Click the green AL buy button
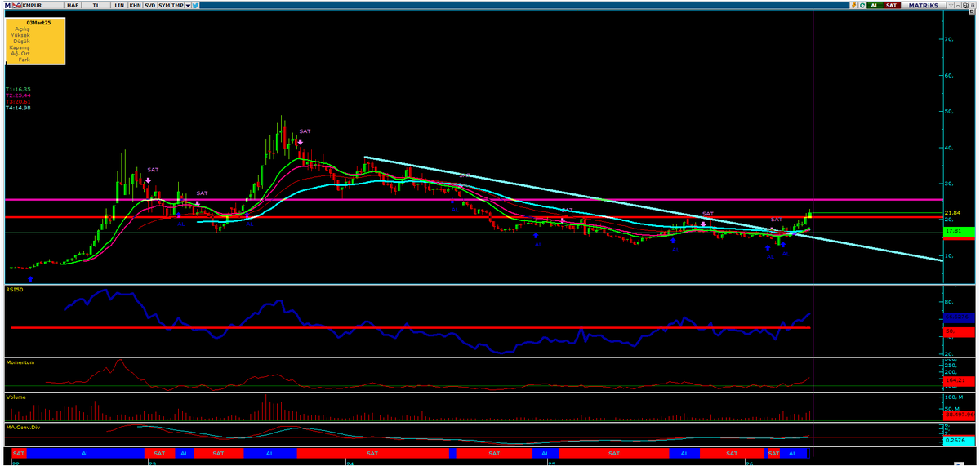This screenshot has height=466, width=980. click(x=875, y=6)
